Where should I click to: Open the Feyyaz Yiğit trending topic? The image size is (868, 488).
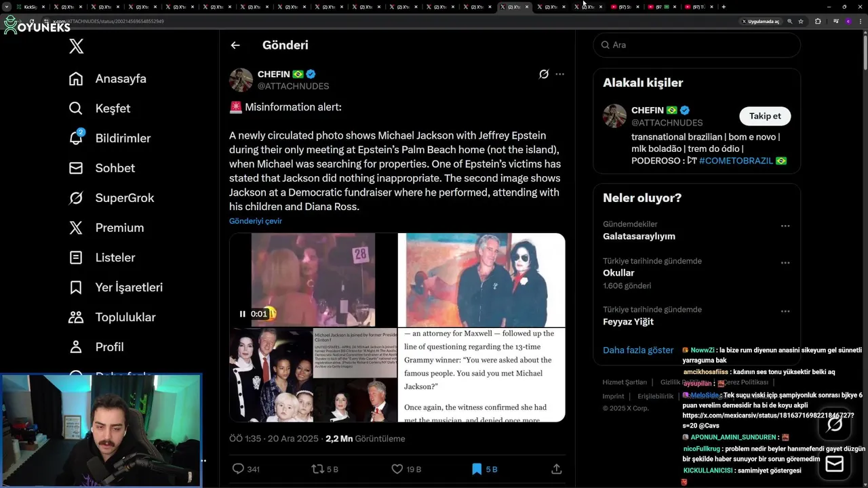[x=628, y=322]
